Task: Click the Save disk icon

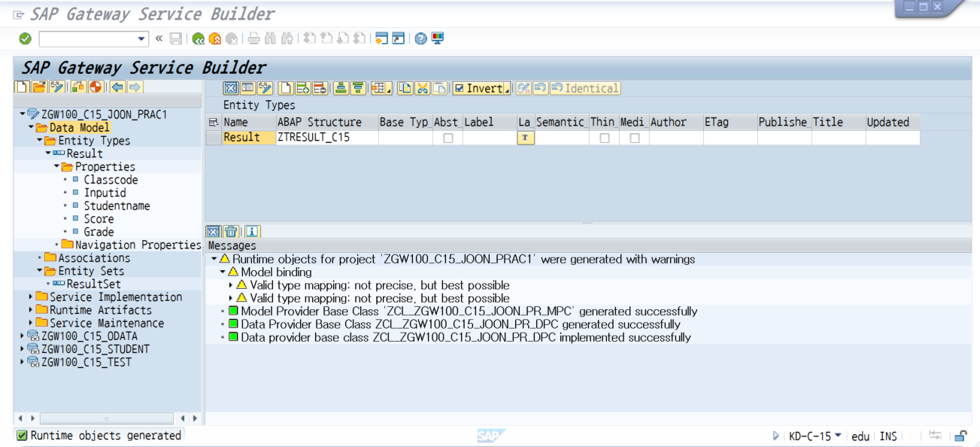Action: click(x=175, y=38)
